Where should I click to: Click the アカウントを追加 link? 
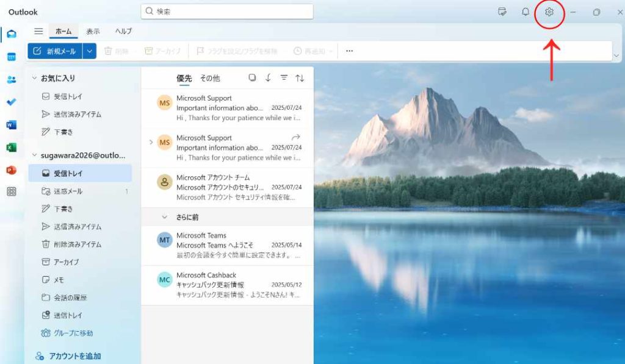point(74,356)
